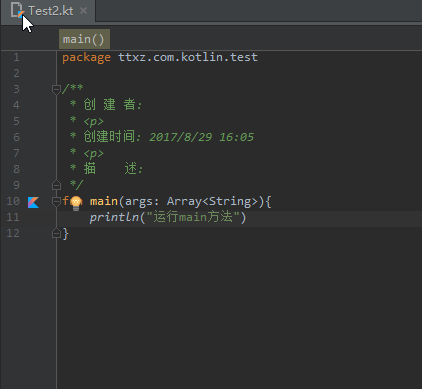Click the Kotlin run gutter icon on line 10
Screen dimensions: 422x389
pyautogui.click(x=33, y=202)
